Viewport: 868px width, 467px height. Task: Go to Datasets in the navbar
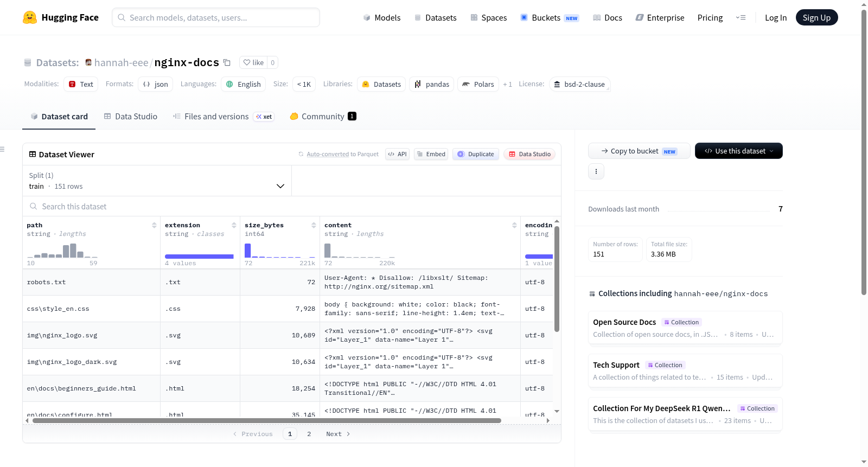coord(435,17)
